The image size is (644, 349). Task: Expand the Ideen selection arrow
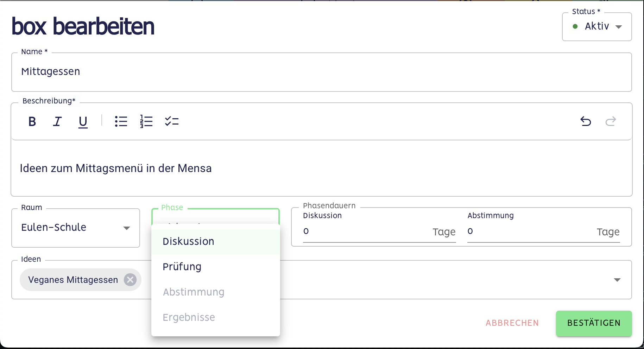[x=617, y=280]
